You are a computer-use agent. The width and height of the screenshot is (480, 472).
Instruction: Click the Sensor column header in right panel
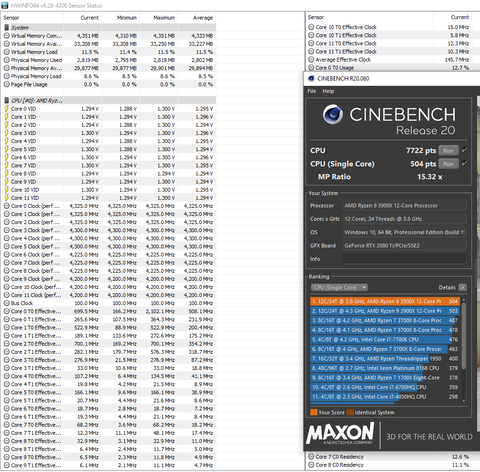(x=316, y=17)
